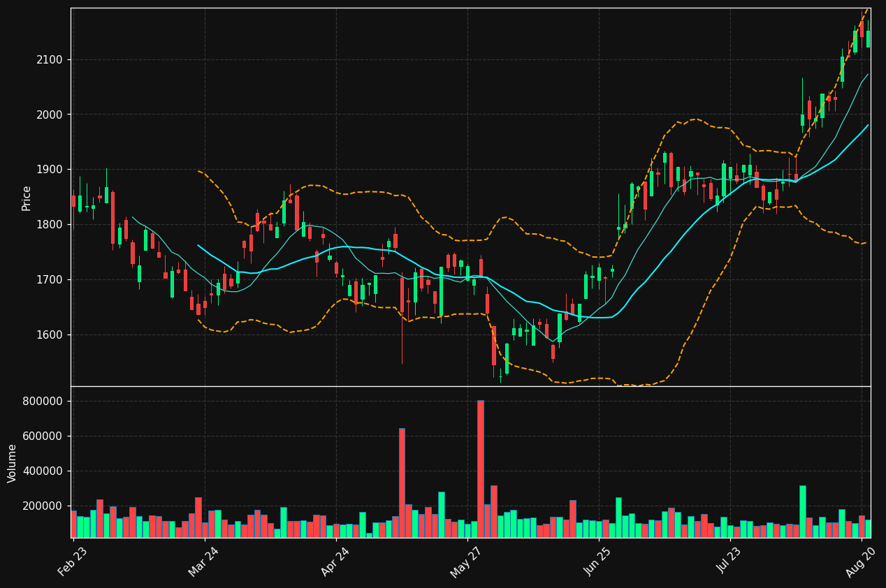This screenshot has width=886, height=588.
Task: Click the 2100 price axis label
Action: (x=50, y=60)
